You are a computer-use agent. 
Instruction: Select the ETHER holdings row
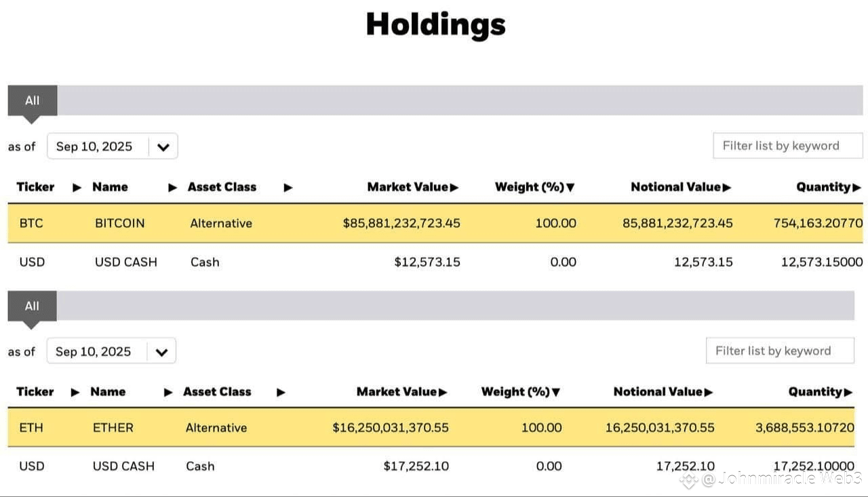(x=431, y=428)
